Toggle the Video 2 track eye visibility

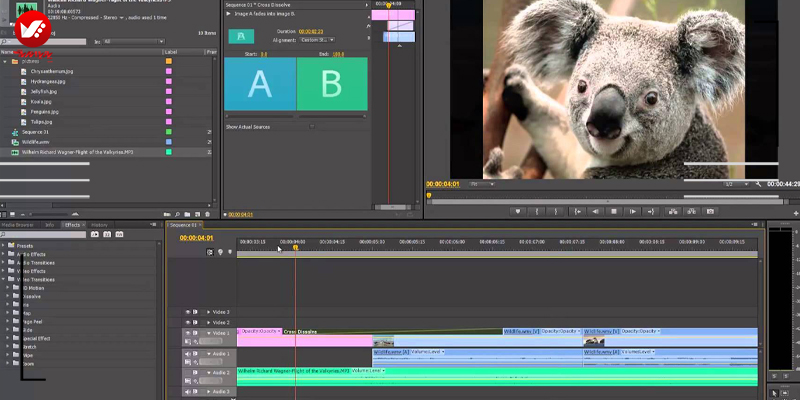tap(188, 322)
